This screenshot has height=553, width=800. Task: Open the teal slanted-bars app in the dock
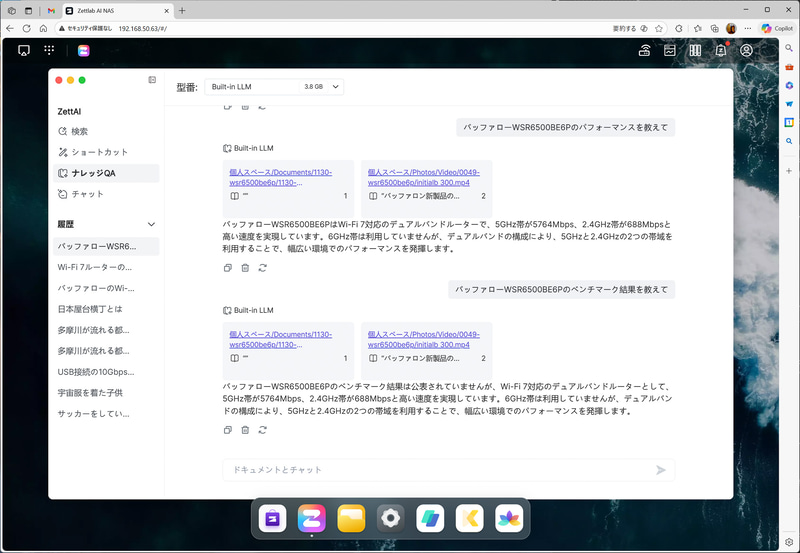click(430, 518)
